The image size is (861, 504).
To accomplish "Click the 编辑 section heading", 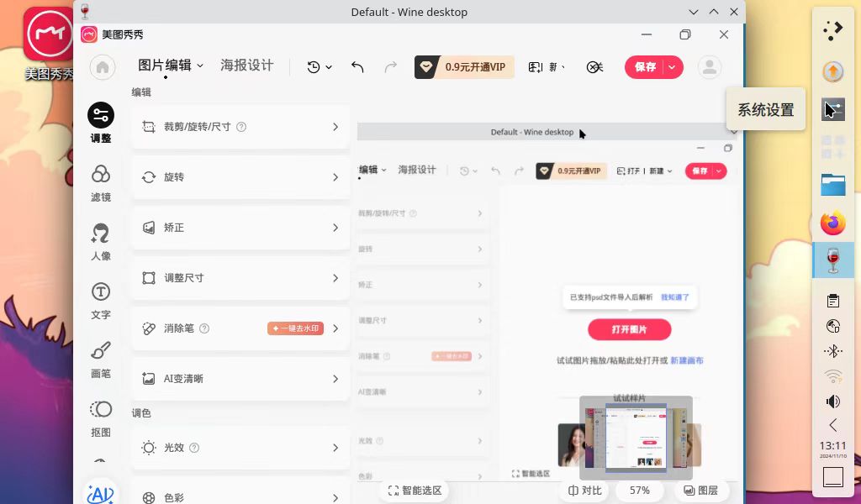I will pyautogui.click(x=141, y=92).
